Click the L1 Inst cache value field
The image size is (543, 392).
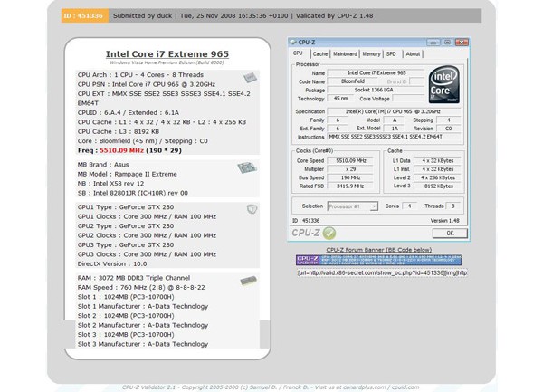click(438, 169)
